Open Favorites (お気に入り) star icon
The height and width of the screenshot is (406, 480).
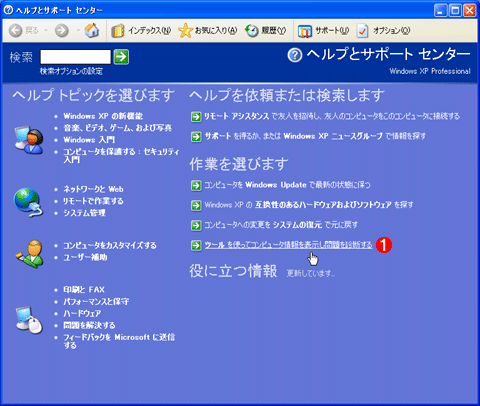point(185,30)
